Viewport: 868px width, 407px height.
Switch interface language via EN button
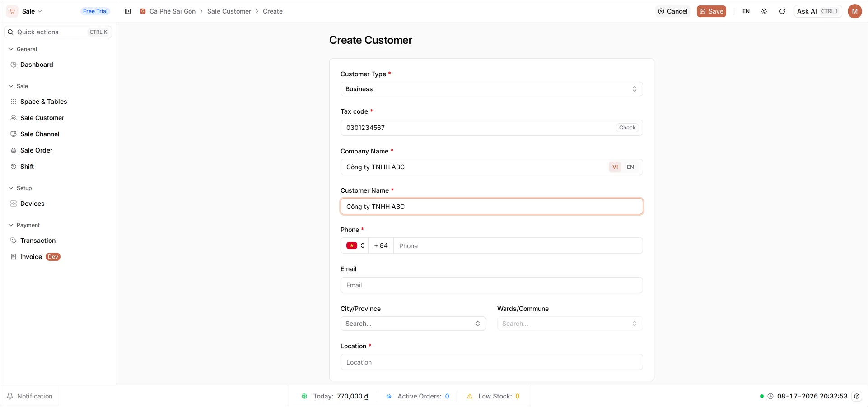[x=746, y=11]
